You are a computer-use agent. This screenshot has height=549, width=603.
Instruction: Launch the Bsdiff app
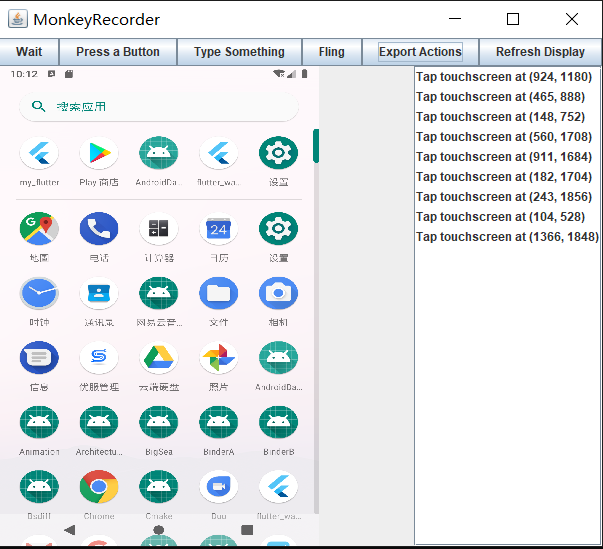click(x=39, y=487)
